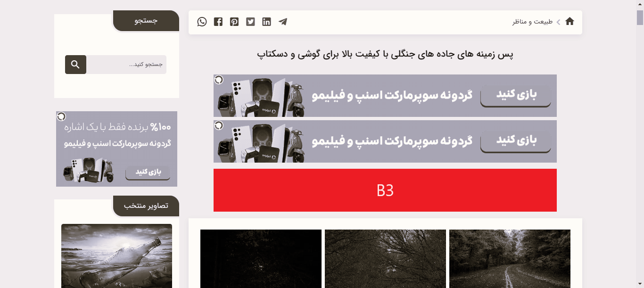Share on Facebook icon
The image size is (644, 288).
click(x=218, y=22)
